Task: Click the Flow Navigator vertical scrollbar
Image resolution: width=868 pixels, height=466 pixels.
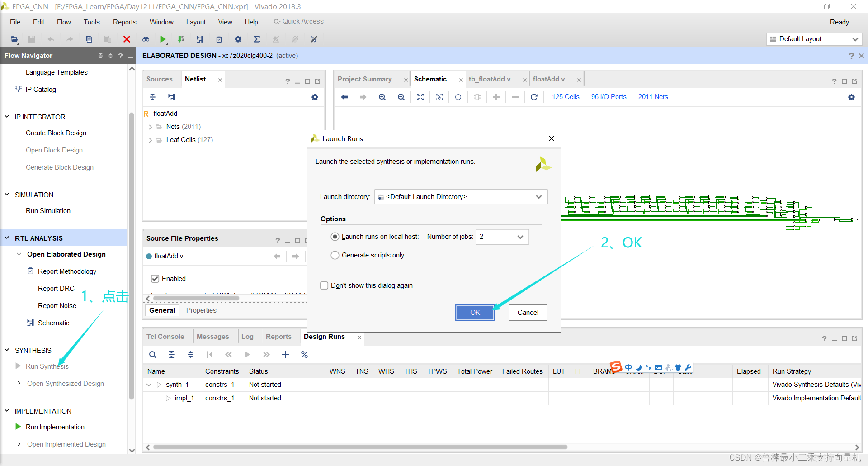Action: tap(132, 256)
